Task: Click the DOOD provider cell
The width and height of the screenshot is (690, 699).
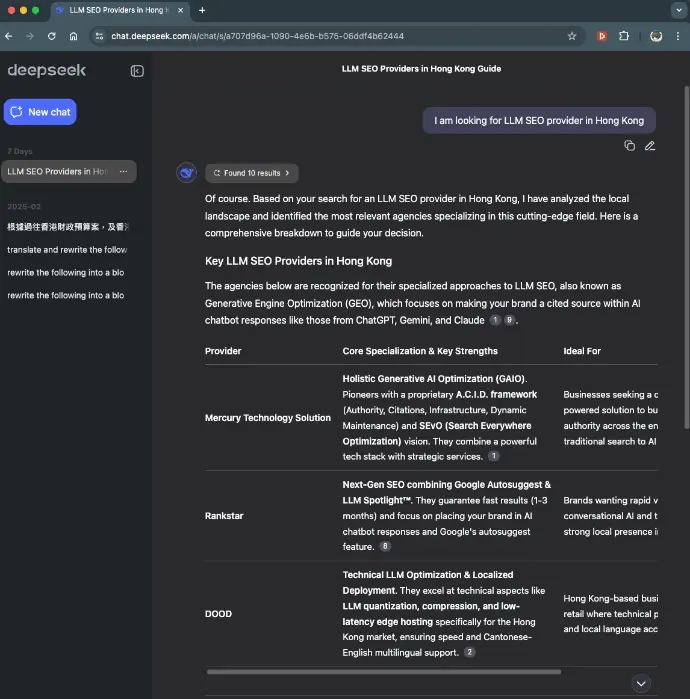Action: [x=218, y=614]
